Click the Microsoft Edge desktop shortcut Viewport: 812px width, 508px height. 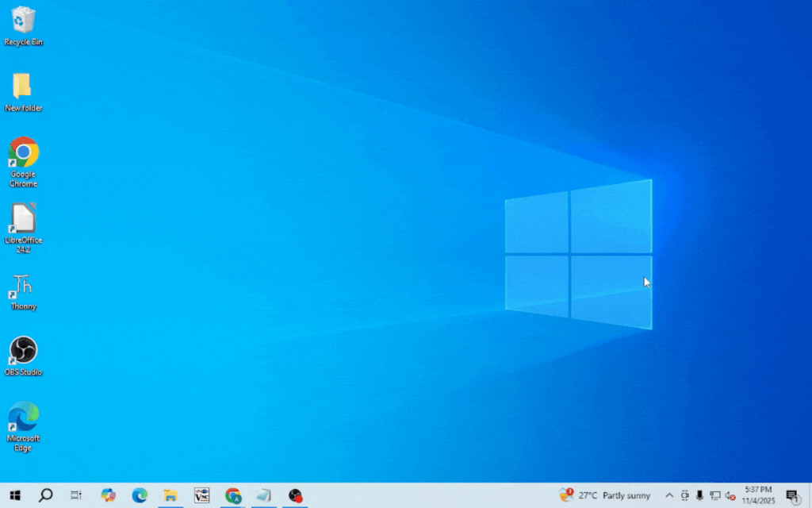(x=23, y=418)
